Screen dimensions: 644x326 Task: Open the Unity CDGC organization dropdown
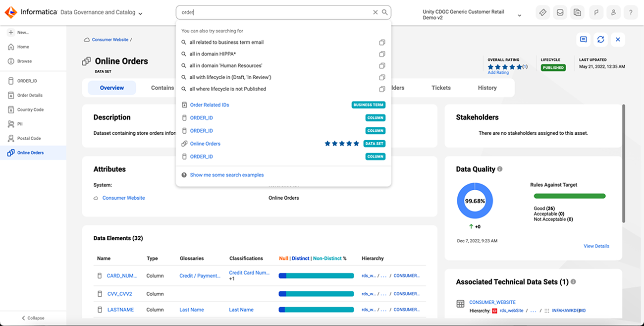pyautogui.click(x=519, y=15)
